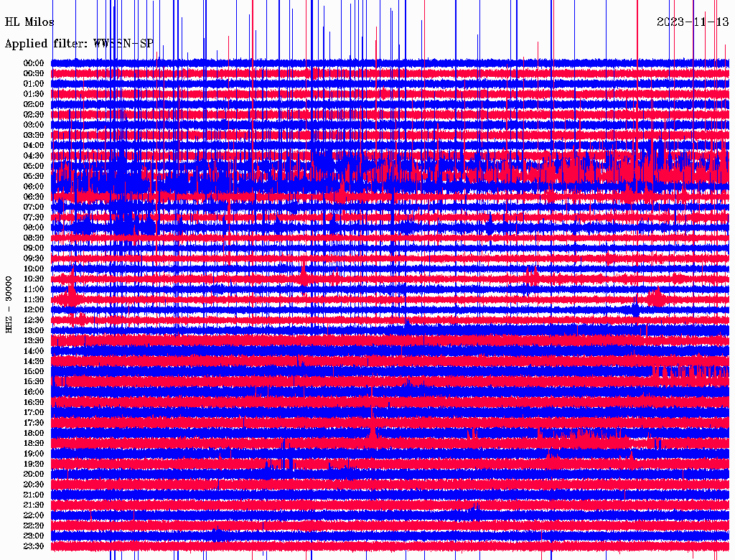Select the 07:30 time label
Screen dimensions: 735x560
[34, 217]
